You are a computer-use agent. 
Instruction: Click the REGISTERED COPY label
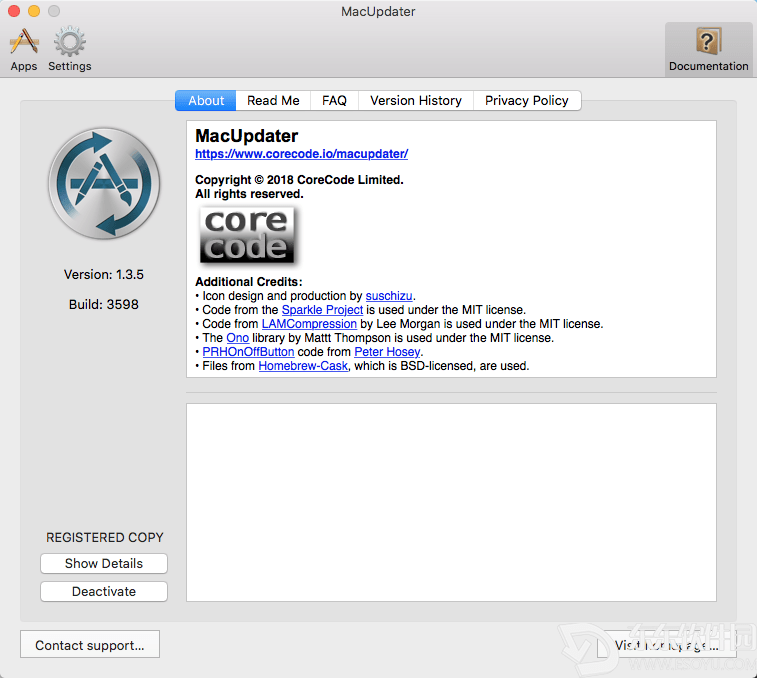point(105,537)
